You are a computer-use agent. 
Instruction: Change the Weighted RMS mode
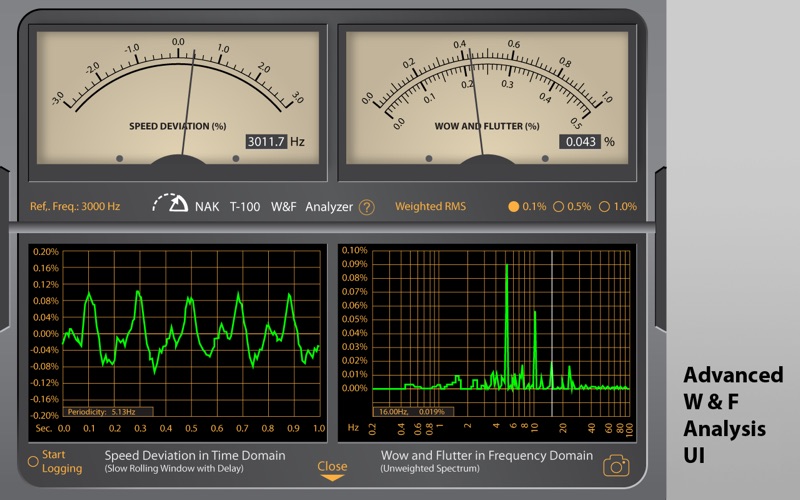click(x=430, y=207)
